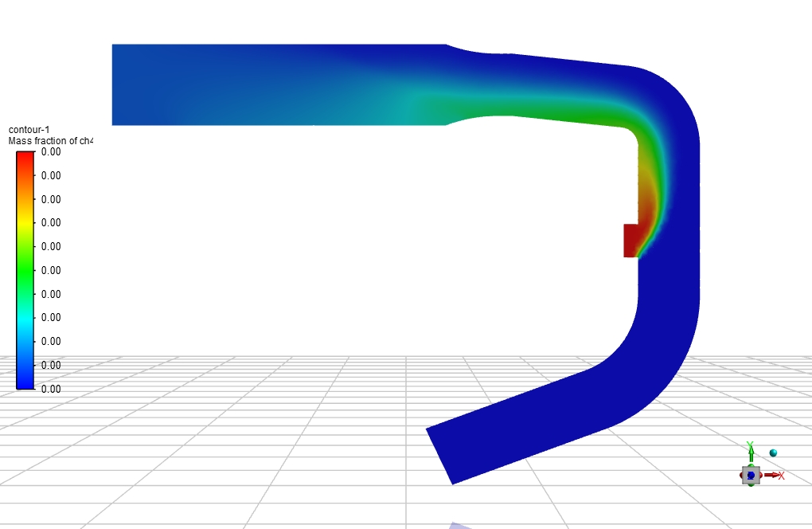Select the contour-1 legend title

point(27,129)
